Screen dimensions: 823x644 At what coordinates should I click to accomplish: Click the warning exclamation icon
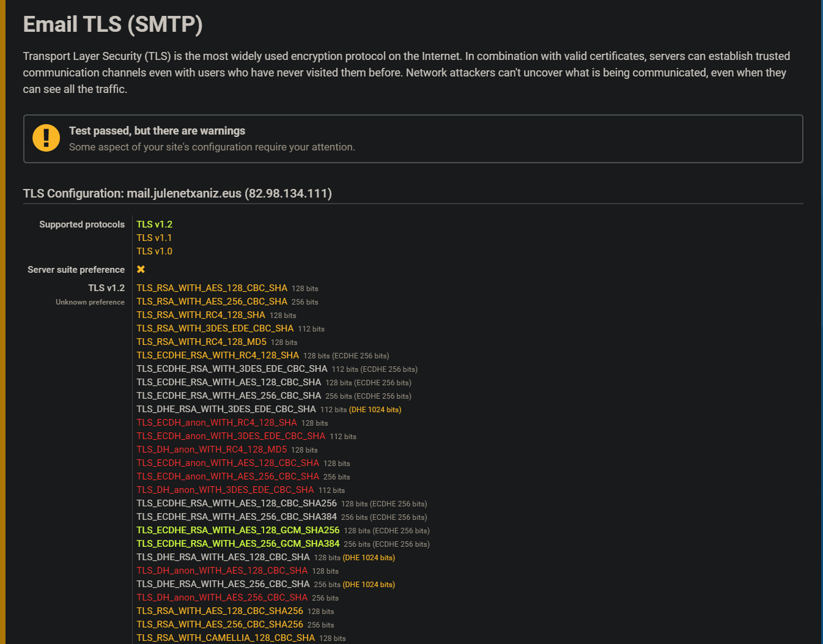coord(46,138)
